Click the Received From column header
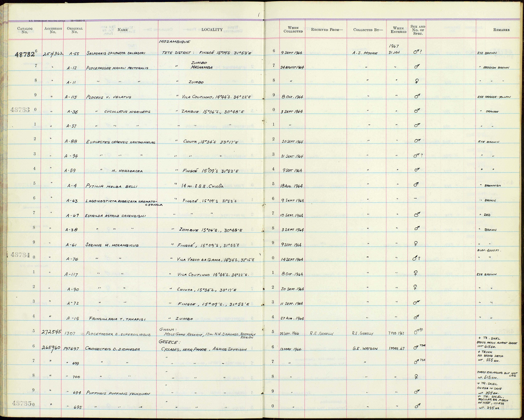The height and width of the screenshot is (420, 524). point(327,30)
